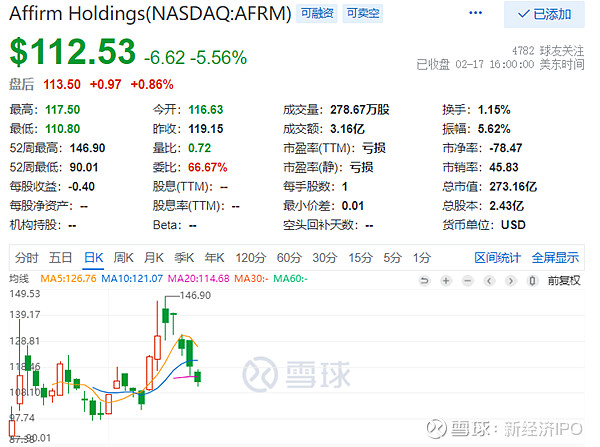Open the 全屏显示 fullscreen link
Image resolution: width=600 pixels, height=447 pixels.
tap(555, 258)
